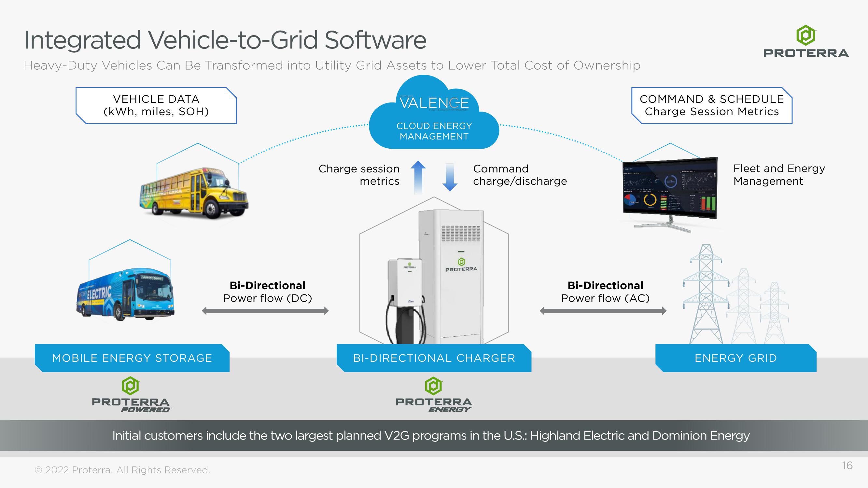Click the downward command charge/discharge arrow

(450, 177)
